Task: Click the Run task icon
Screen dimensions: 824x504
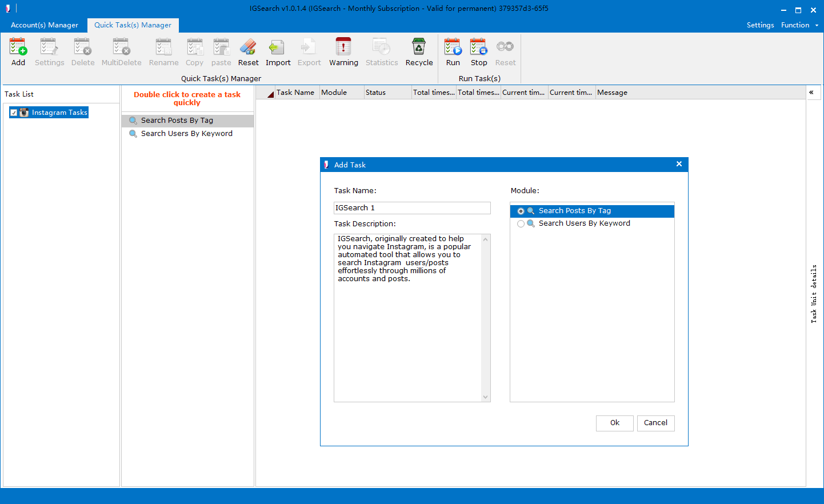Action: pyautogui.click(x=453, y=47)
